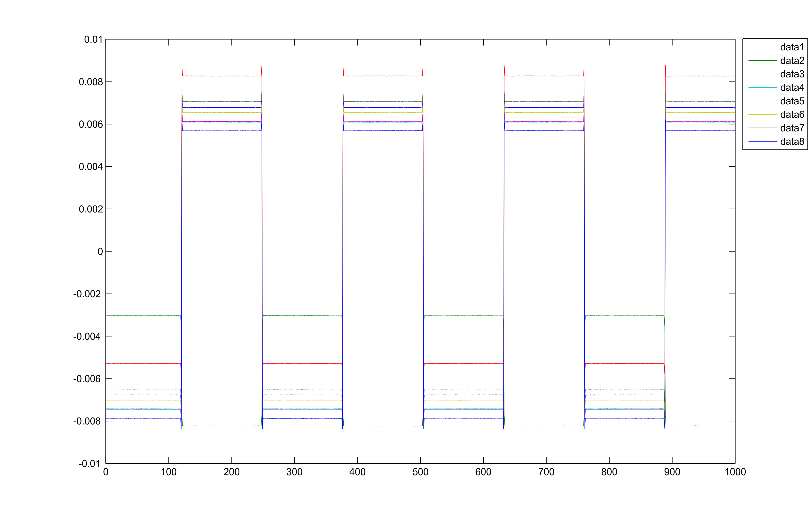Click y-axis tick label 0.002
Viewport: 812px width, 521px height.
click(x=91, y=209)
